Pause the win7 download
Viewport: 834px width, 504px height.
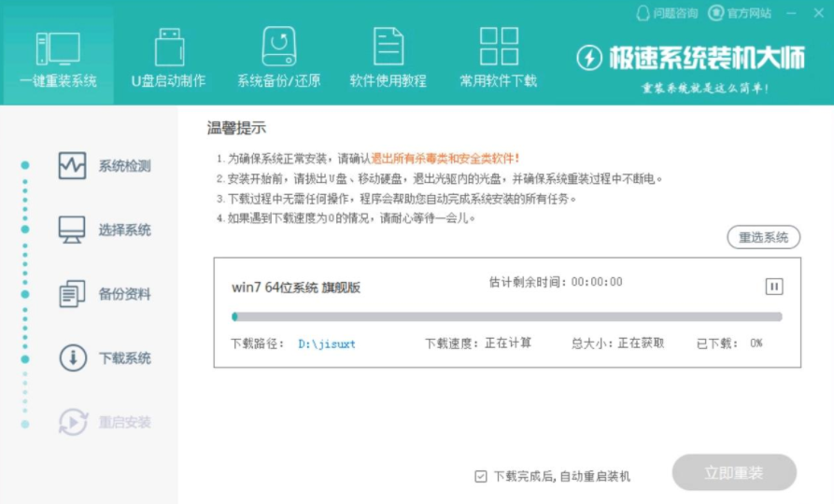[773, 287]
